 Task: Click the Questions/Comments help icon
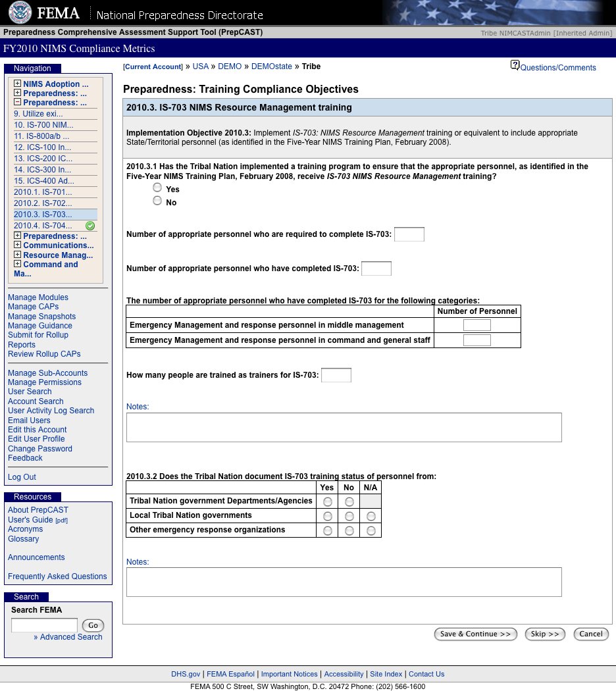[515, 65]
